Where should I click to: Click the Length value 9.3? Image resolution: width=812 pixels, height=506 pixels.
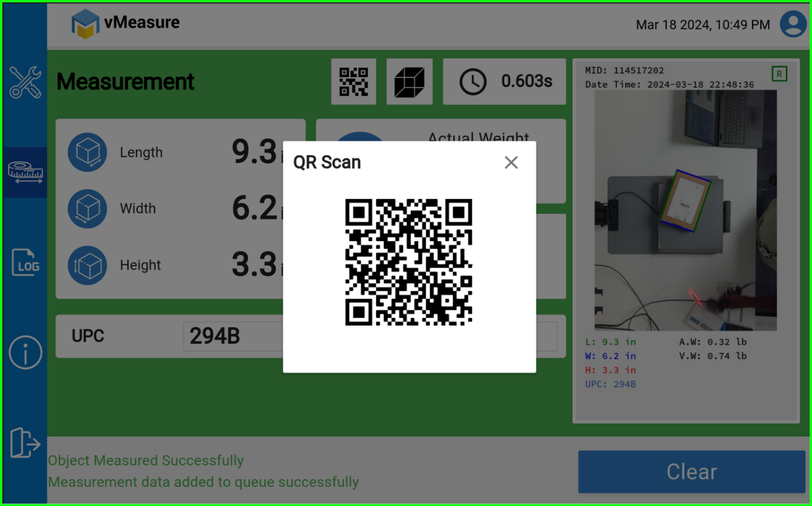coord(254,152)
